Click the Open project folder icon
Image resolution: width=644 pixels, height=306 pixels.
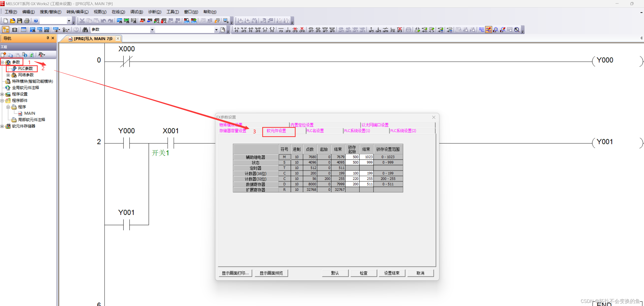pyautogui.click(x=13, y=21)
